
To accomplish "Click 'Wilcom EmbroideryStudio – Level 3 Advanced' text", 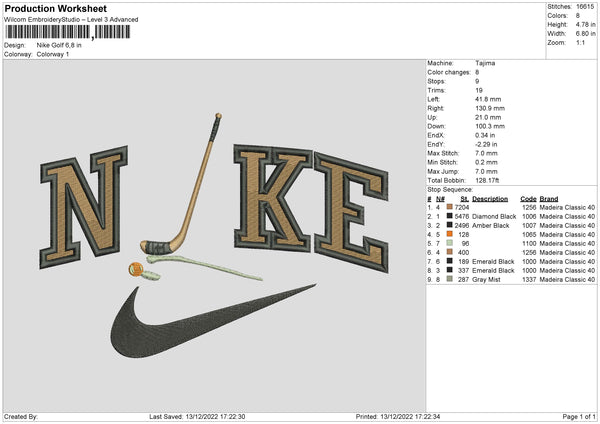I will click(71, 20).
